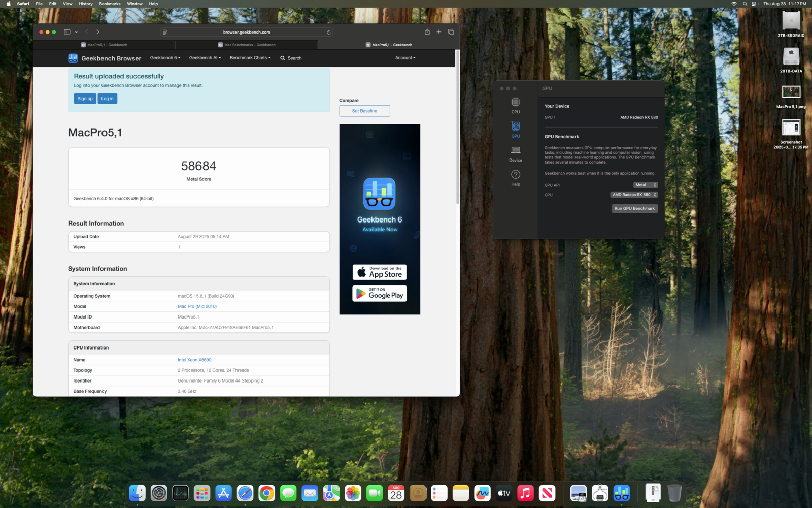This screenshot has width=812, height=508.
Task: Open Safari tab overview icon
Action: point(451,32)
